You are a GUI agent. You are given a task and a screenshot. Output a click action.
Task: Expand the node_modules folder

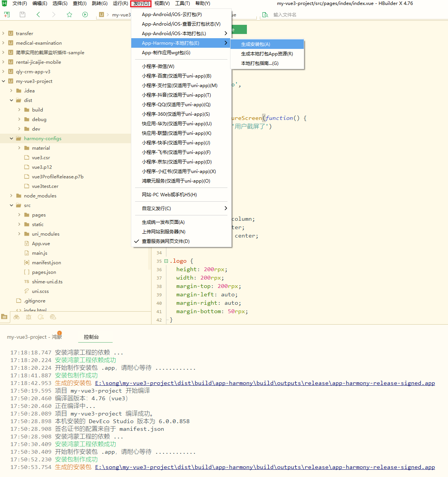[x=11, y=196]
